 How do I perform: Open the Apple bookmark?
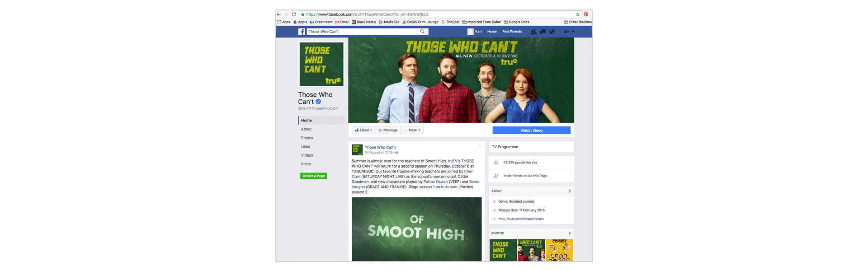(x=300, y=22)
